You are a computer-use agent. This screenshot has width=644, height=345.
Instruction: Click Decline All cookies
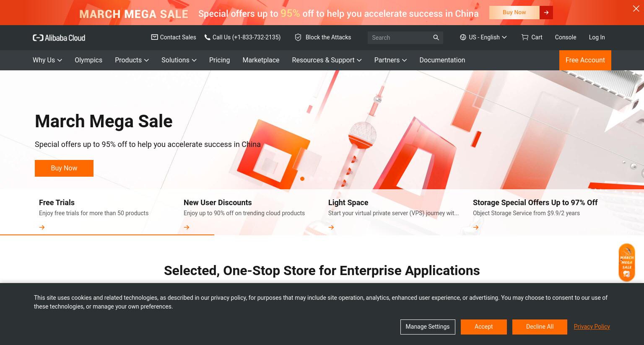(540, 327)
